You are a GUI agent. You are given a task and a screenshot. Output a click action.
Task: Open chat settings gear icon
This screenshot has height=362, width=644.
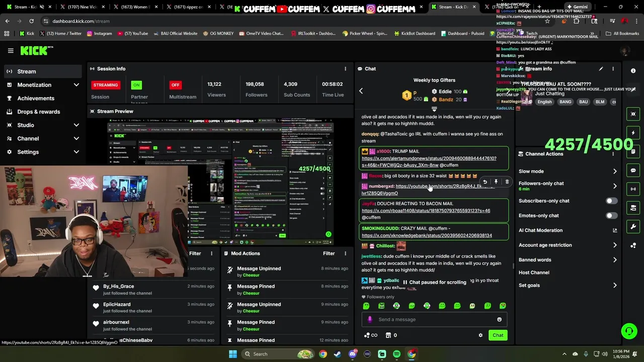tap(480, 335)
